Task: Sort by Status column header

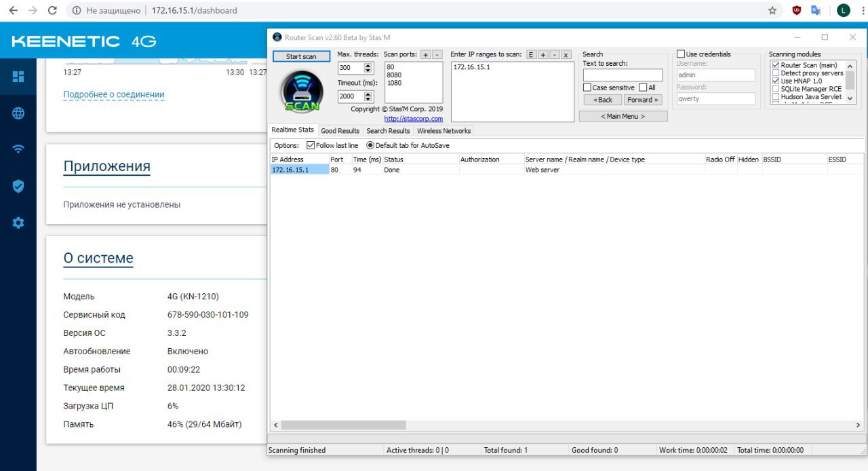Action: 420,159
